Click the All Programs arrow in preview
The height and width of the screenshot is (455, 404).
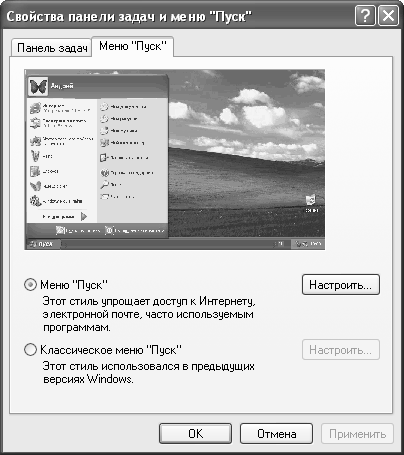tap(84, 217)
